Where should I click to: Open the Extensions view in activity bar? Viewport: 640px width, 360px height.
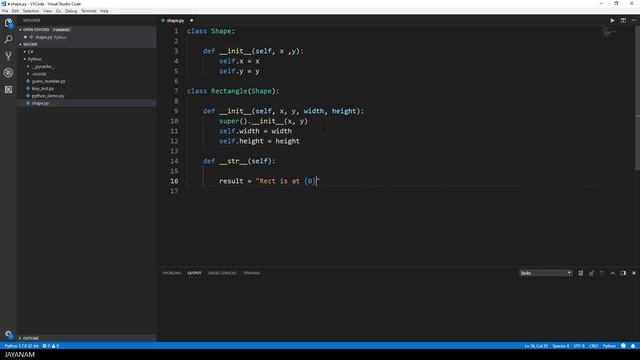pyautogui.click(x=8, y=89)
